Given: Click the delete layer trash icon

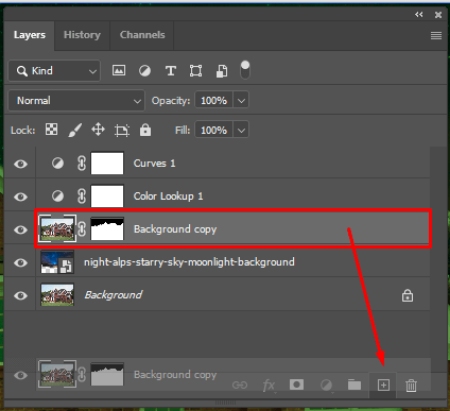Looking at the screenshot, I should pyautogui.click(x=411, y=385).
